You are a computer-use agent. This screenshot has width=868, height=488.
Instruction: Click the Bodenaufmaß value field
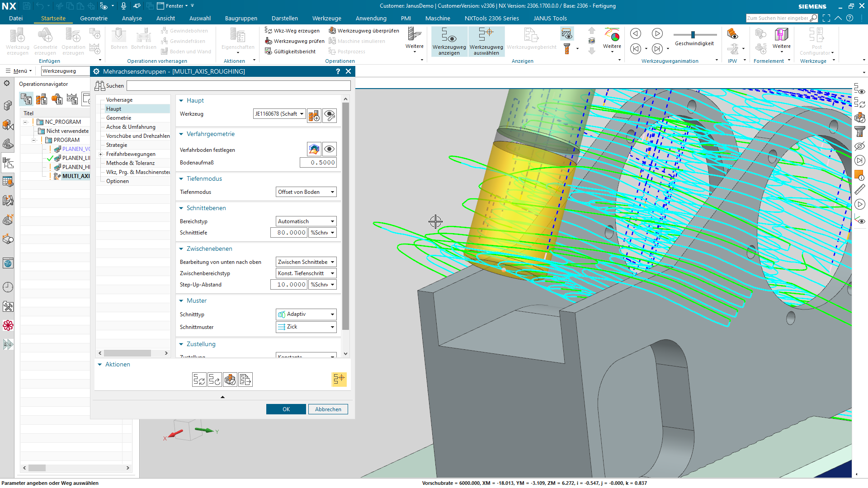coord(318,163)
